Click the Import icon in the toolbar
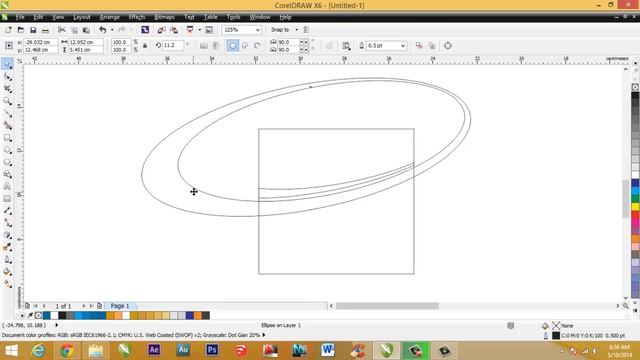The height and width of the screenshot is (360, 640). (161, 30)
